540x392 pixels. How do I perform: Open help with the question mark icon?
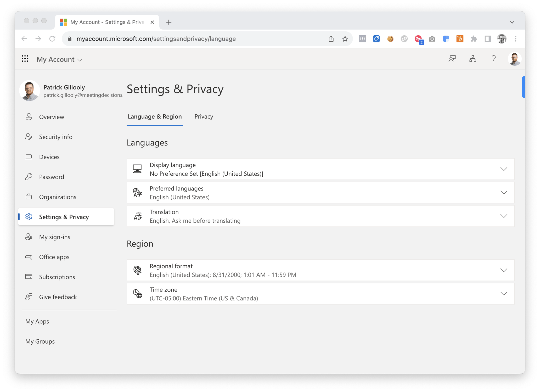point(493,59)
